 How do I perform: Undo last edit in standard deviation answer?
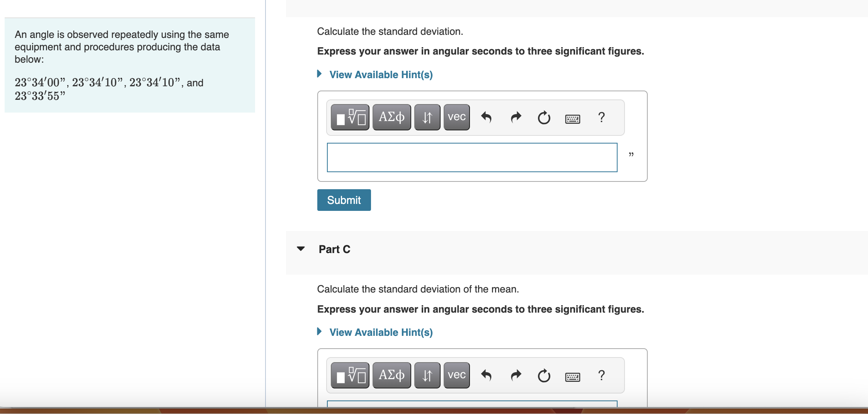486,117
